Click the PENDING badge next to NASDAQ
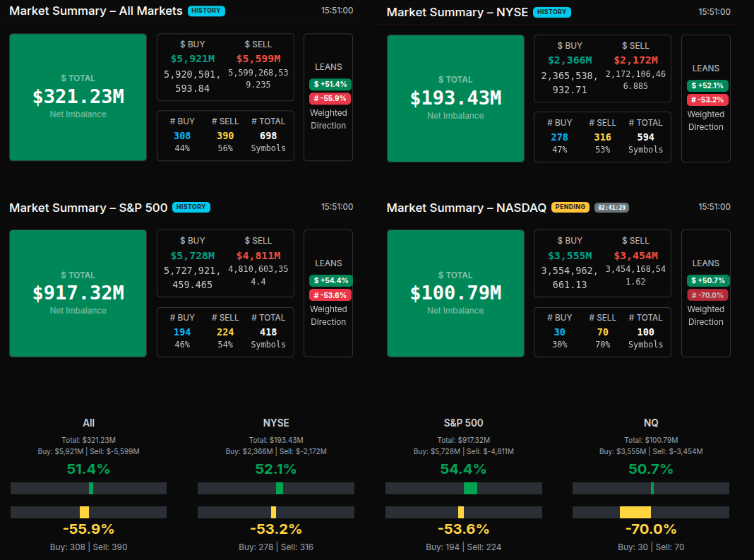Screen dimensions: 754x560 pos(570,207)
